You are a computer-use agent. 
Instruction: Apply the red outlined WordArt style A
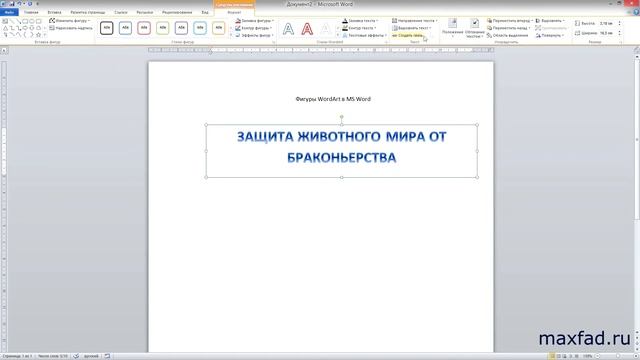coord(307,29)
